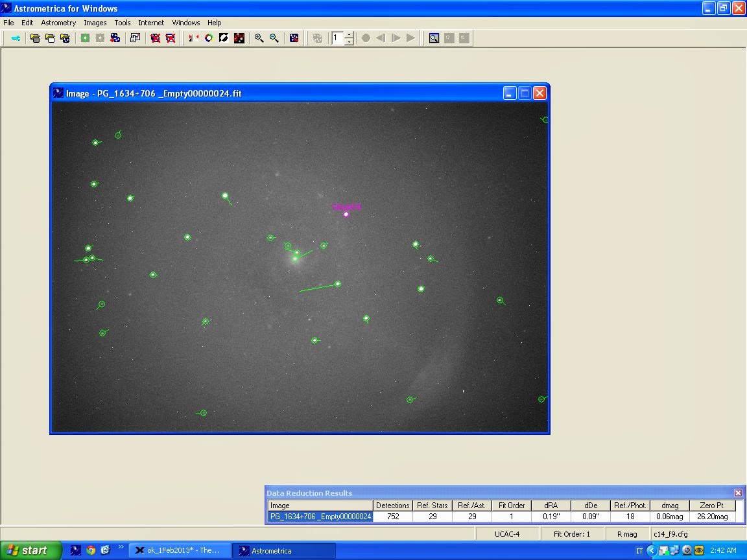Viewport: 747px width, 560px height.
Task: Click the Detections column header
Action: [392, 506]
